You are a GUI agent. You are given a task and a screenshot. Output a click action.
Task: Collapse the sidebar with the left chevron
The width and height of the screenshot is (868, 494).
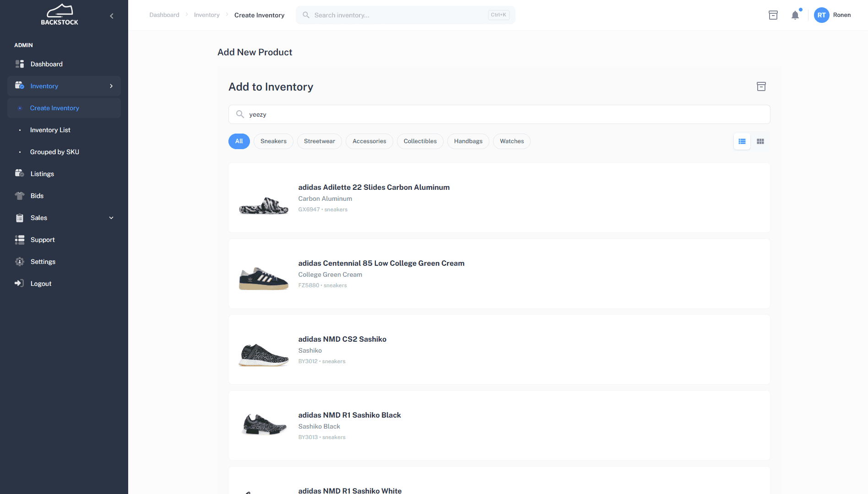[111, 15]
